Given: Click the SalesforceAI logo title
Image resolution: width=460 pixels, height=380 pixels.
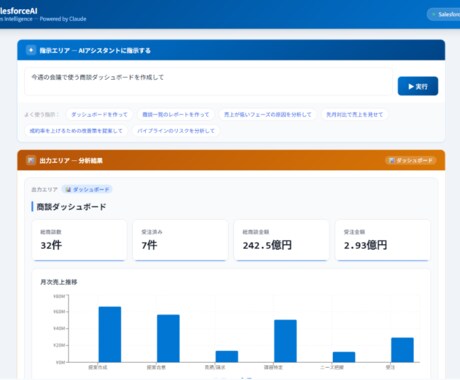Looking at the screenshot, I should (x=19, y=11).
